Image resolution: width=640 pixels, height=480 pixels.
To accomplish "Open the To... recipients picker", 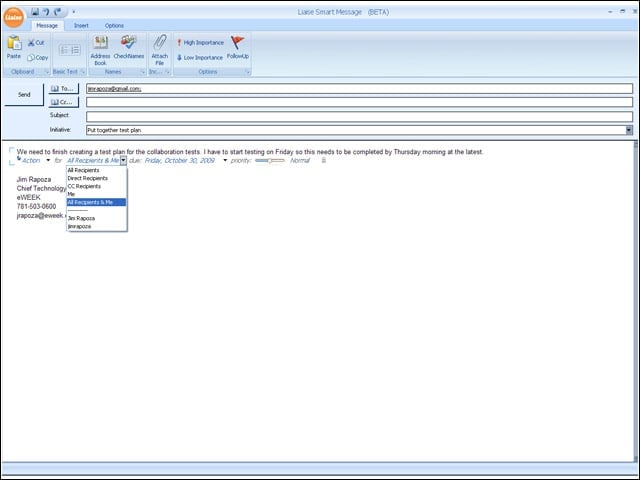I will click(64, 89).
